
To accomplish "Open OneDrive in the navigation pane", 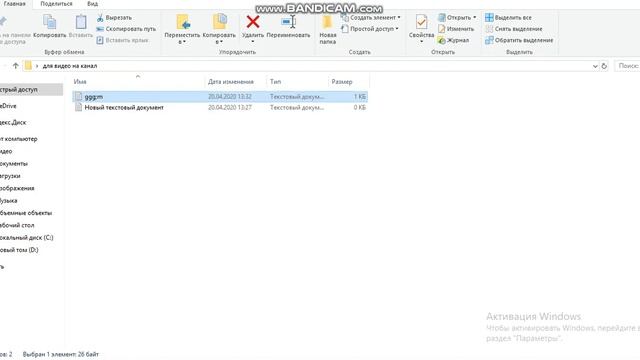I will point(8,106).
